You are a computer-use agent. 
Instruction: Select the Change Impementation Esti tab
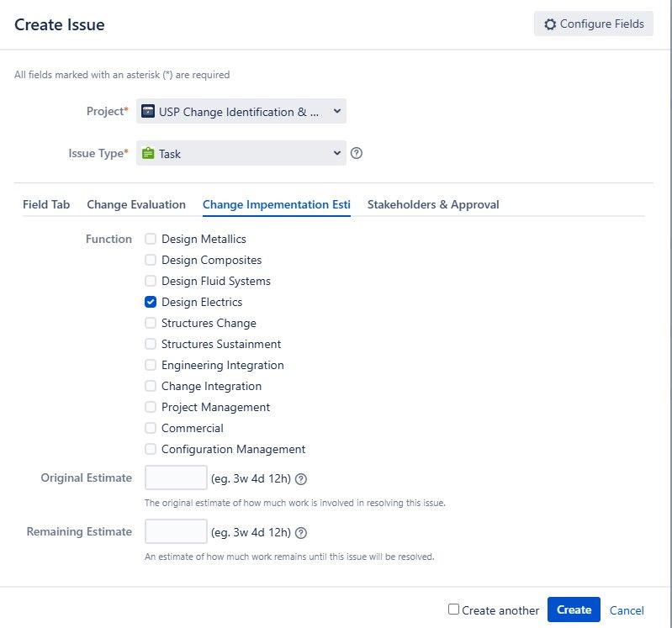pos(277,205)
